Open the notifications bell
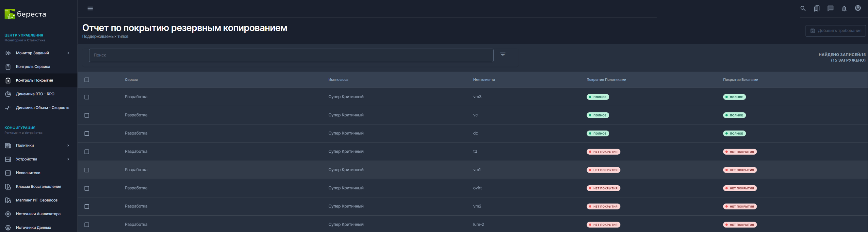Image resolution: width=868 pixels, height=232 pixels. click(844, 8)
